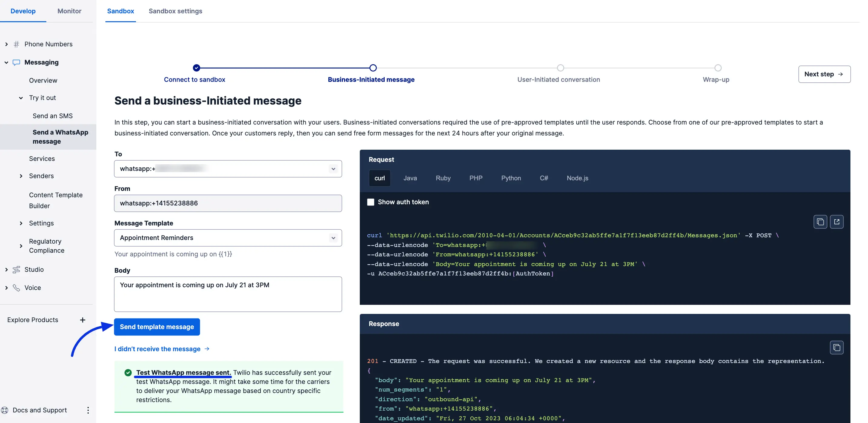Click the Twilio API URL in the curl request
Image resolution: width=868 pixels, height=423 pixels.
(x=563, y=235)
